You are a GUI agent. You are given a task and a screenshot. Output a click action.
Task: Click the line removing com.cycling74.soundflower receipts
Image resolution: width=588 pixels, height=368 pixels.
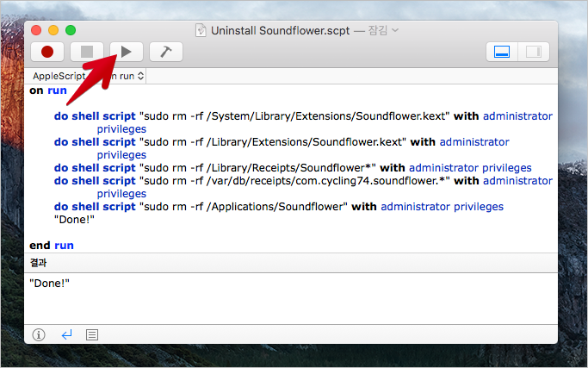(x=303, y=187)
